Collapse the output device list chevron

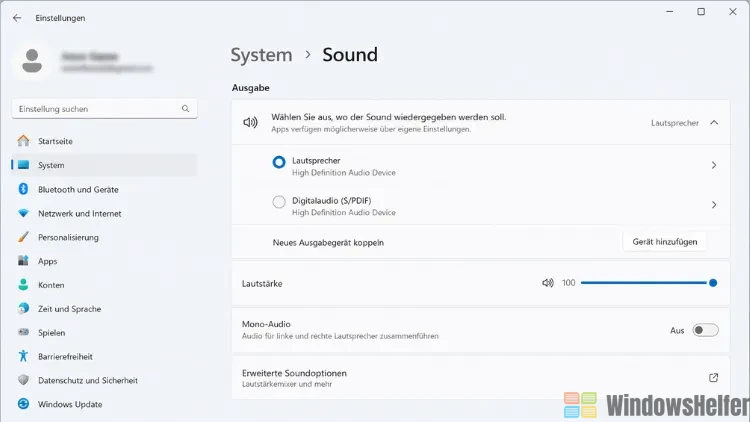click(714, 122)
